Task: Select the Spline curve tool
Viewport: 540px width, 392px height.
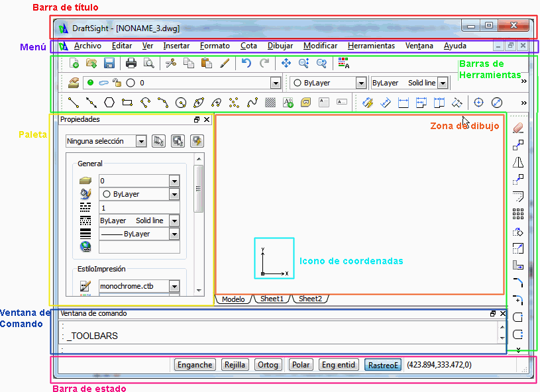Action: [252, 102]
